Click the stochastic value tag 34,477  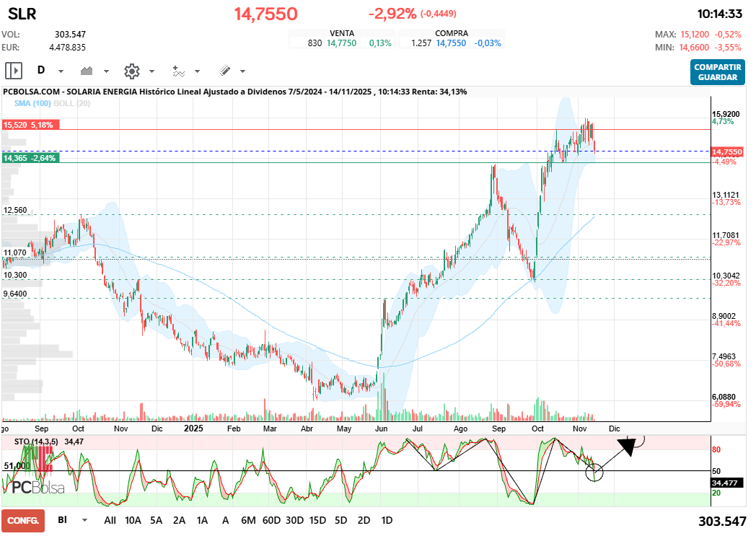pyautogui.click(x=725, y=483)
